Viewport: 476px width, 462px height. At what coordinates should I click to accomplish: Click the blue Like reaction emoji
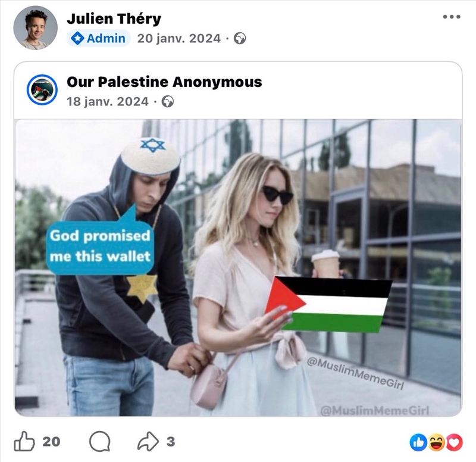tap(418, 442)
